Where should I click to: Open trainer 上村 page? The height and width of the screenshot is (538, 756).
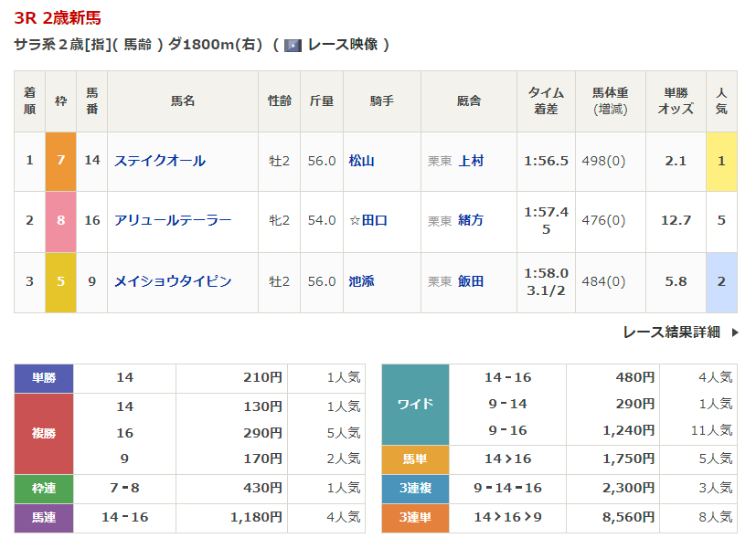pos(471,161)
